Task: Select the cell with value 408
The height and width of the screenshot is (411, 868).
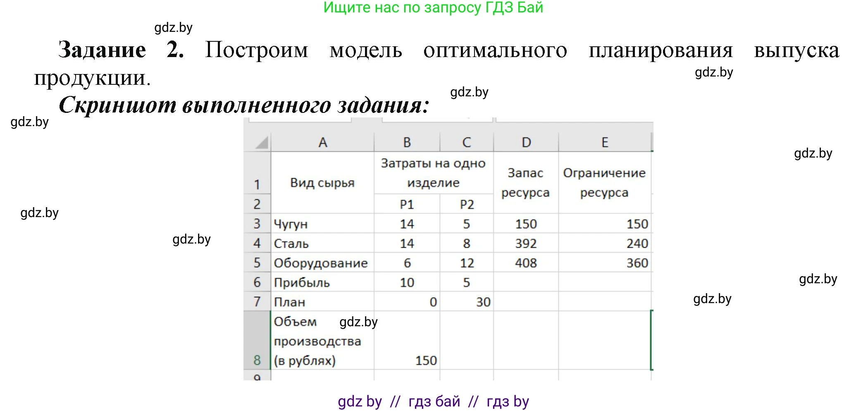Action: [x=526, y=263]
